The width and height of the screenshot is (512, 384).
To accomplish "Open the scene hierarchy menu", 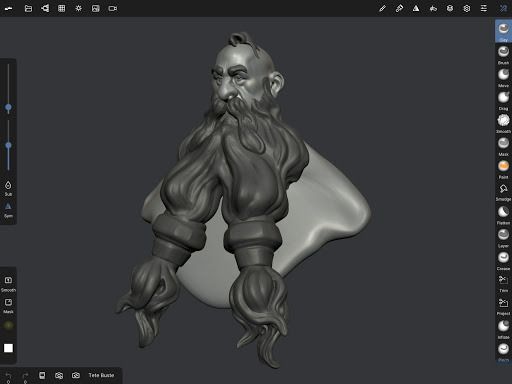I will pos(45,8).
